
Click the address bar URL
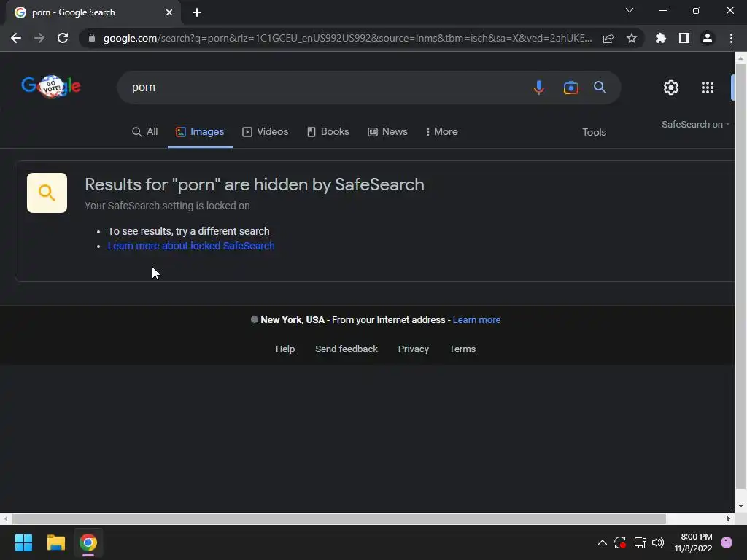point(348,38)
